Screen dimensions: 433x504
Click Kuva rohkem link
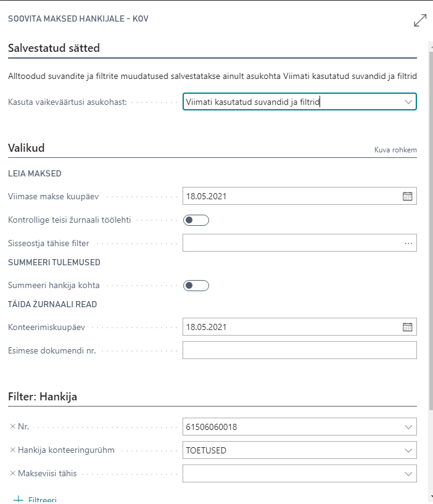pos(395,150)
